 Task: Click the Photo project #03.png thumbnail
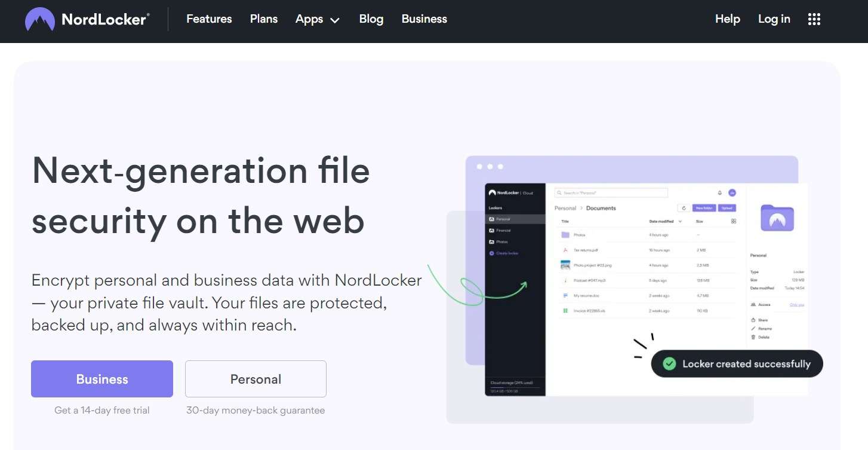point(565,265)
